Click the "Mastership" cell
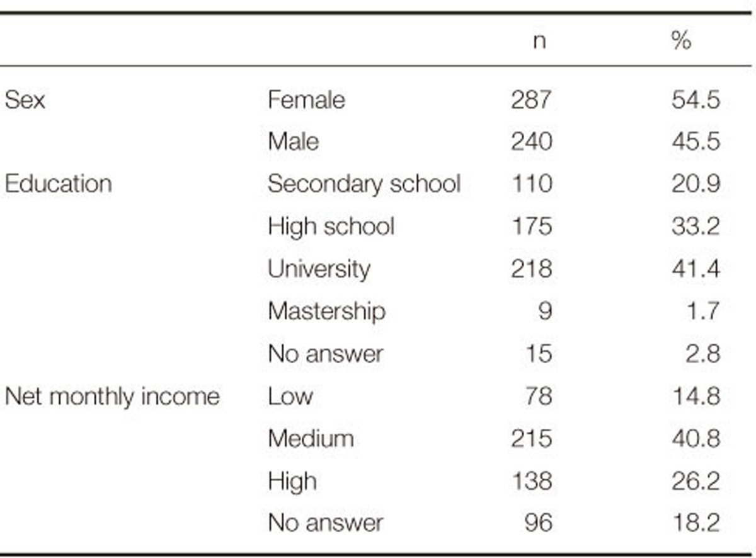This screenshot has height=558, width=756. 326,311
